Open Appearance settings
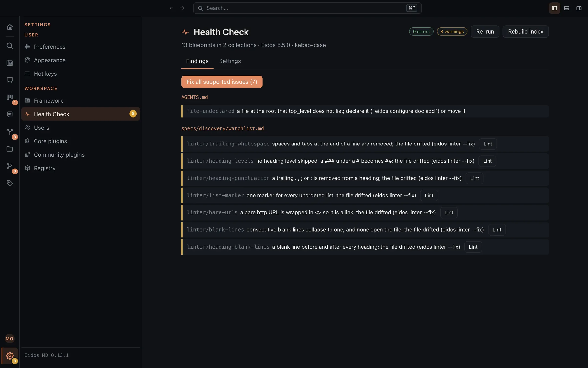Screen dimensions: 588x368 pos(81,60)
